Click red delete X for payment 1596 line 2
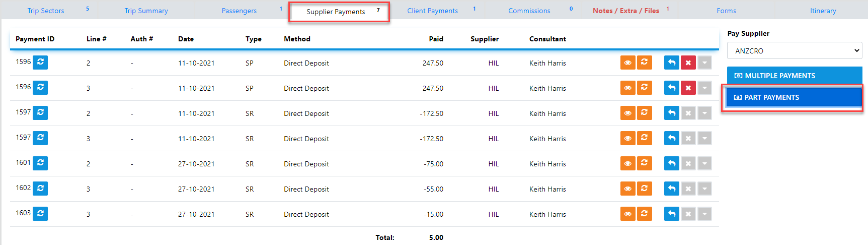Viewport: 868px width, 245px height. coord(688,63)
